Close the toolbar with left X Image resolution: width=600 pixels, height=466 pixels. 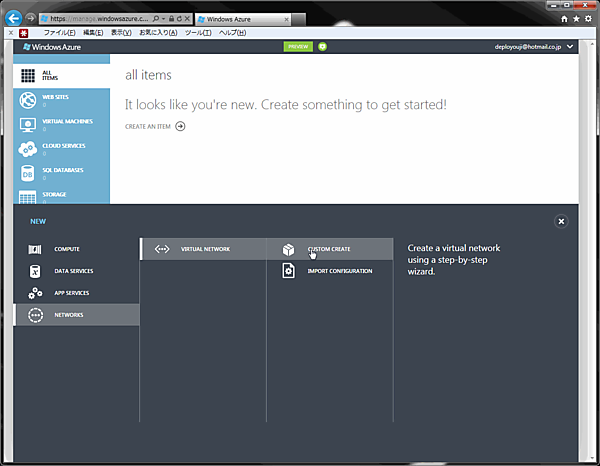click(x=11, y=33)
